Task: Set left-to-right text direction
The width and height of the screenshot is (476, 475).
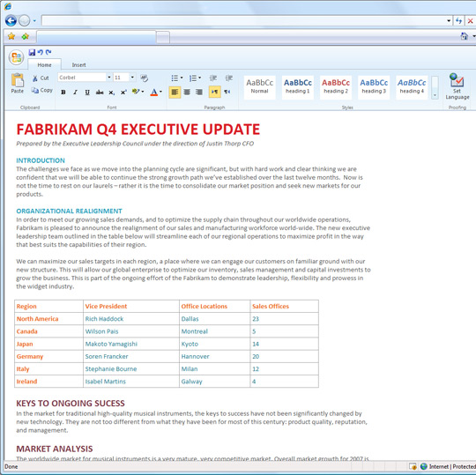Action: tap(214, 92)
